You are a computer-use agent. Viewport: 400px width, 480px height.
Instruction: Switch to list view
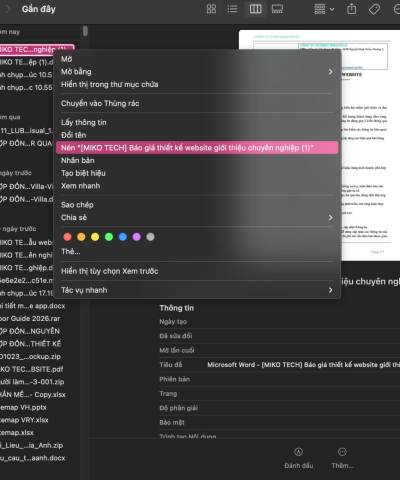(x=232, y=9)
